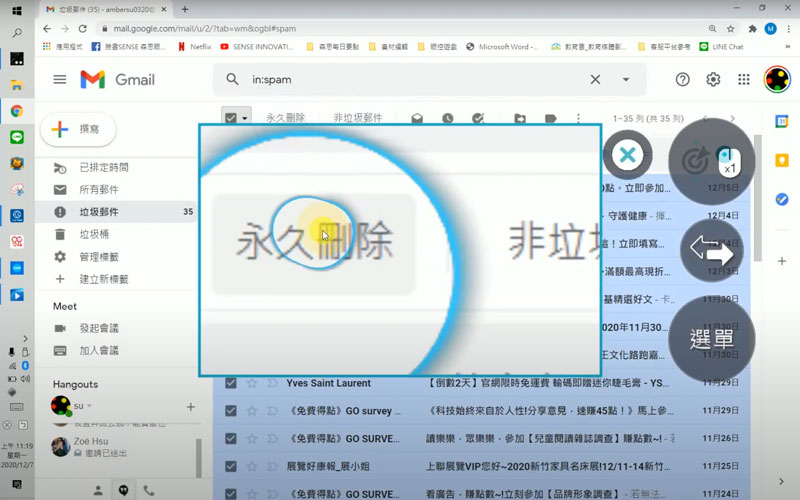Click 非垃圾郵件 not spam button
Viewport: 800px width, 500px height.
358,118
